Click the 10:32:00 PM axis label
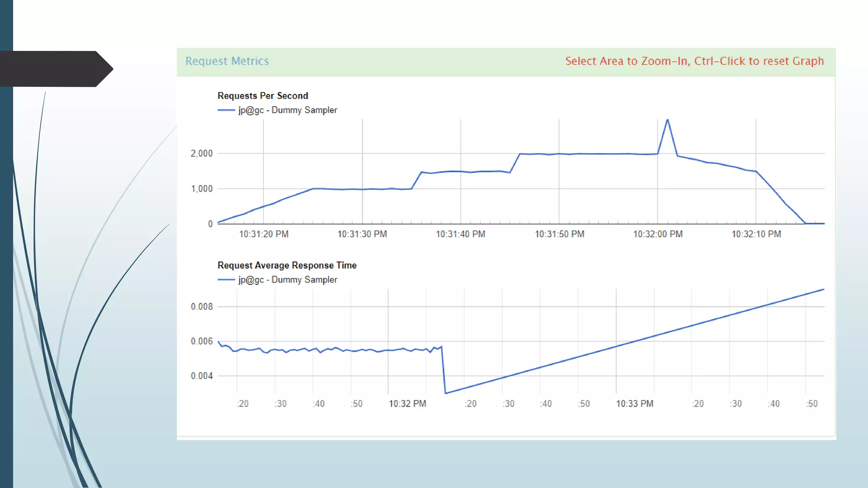This screenshot has height=488, width=868. (x=657, y=234)
